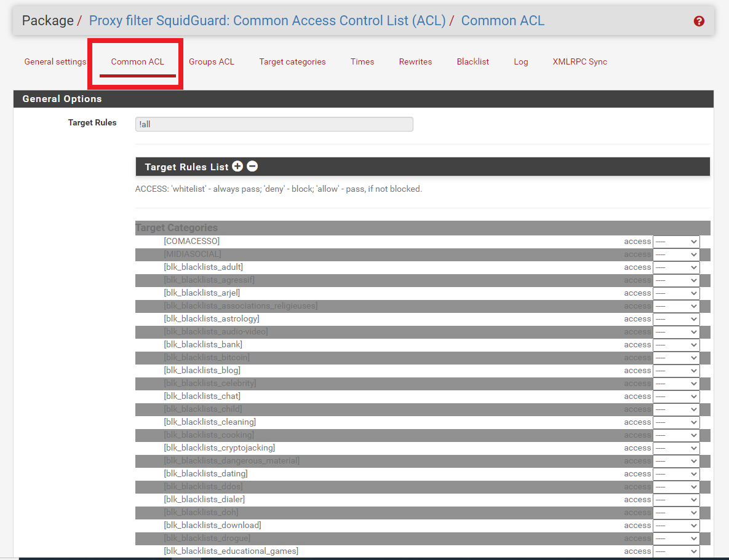
Task: Click the [blk_blacklists_chat] category name
Action: click(x=202, y=396)
